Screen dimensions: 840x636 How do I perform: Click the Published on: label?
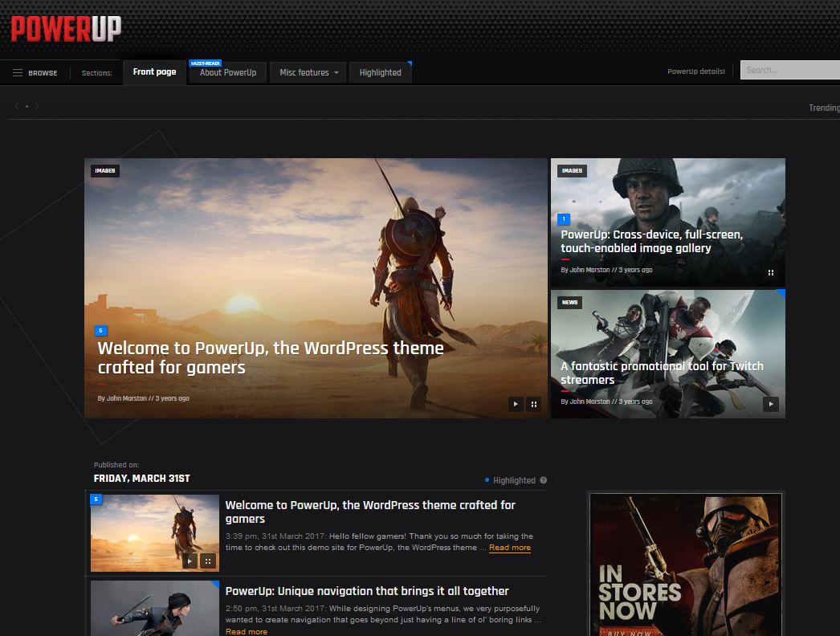tap(116, 465)
